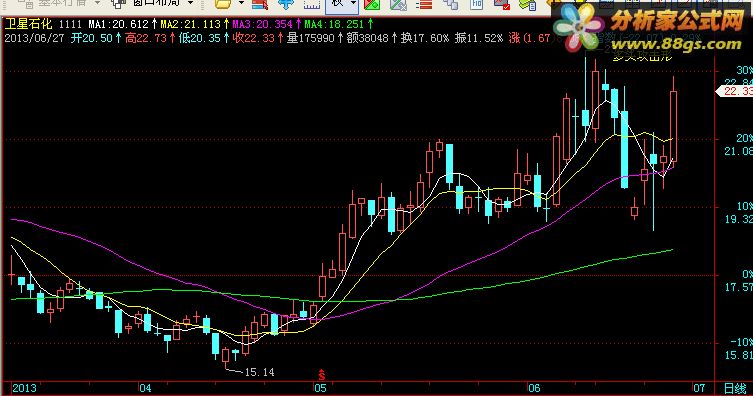Open the www.88gs.com watermark link
753x396 pixels.
tap(678, 44)
